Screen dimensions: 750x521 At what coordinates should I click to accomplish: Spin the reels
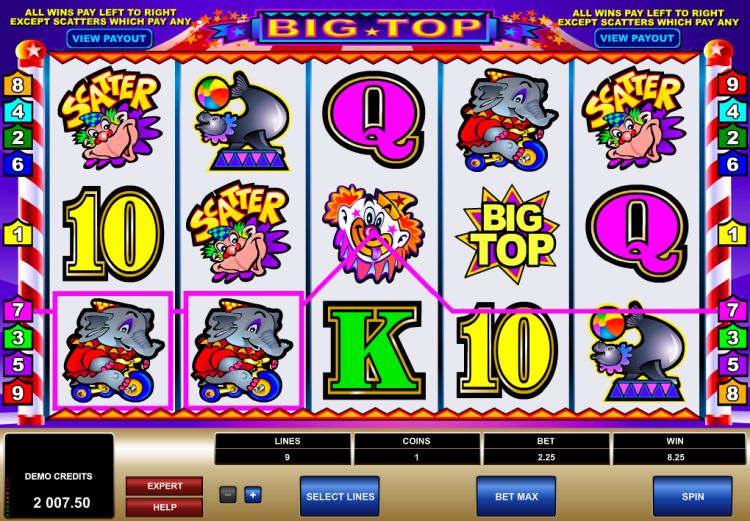coord(693,497)
